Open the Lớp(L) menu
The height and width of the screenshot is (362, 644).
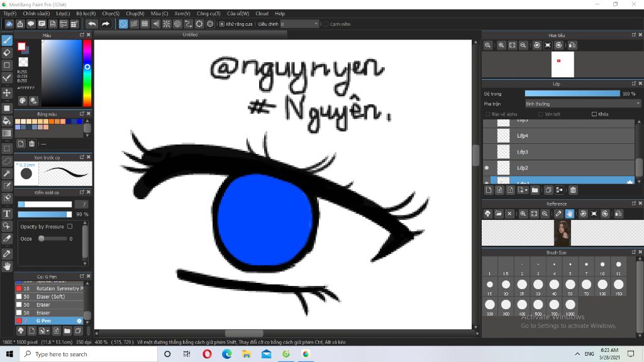(x=63, y=13)
